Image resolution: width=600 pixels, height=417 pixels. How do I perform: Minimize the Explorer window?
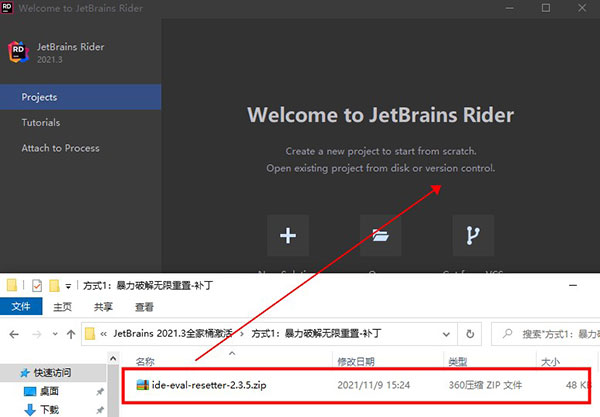(x=573, y=285)
